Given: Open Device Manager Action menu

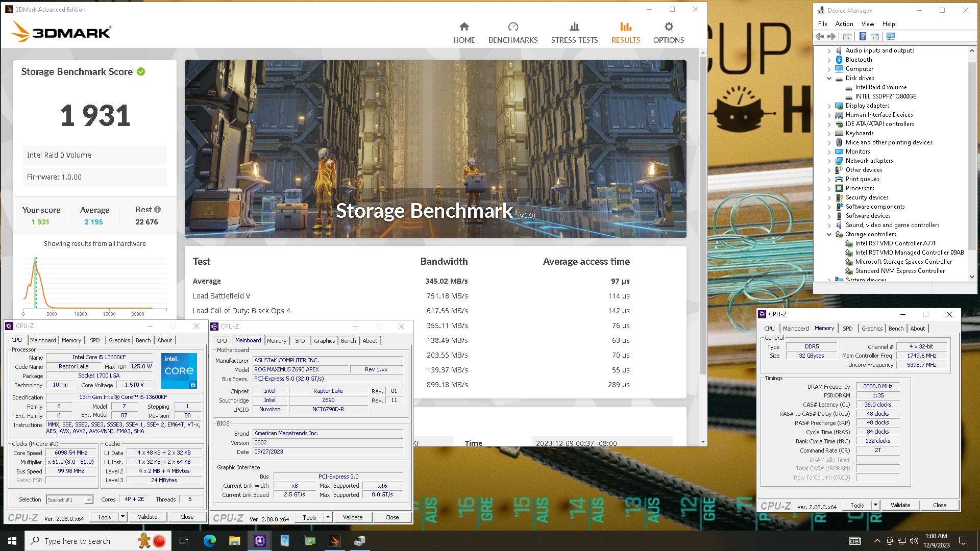Looking at the screenshot, I should coord(844,24).
